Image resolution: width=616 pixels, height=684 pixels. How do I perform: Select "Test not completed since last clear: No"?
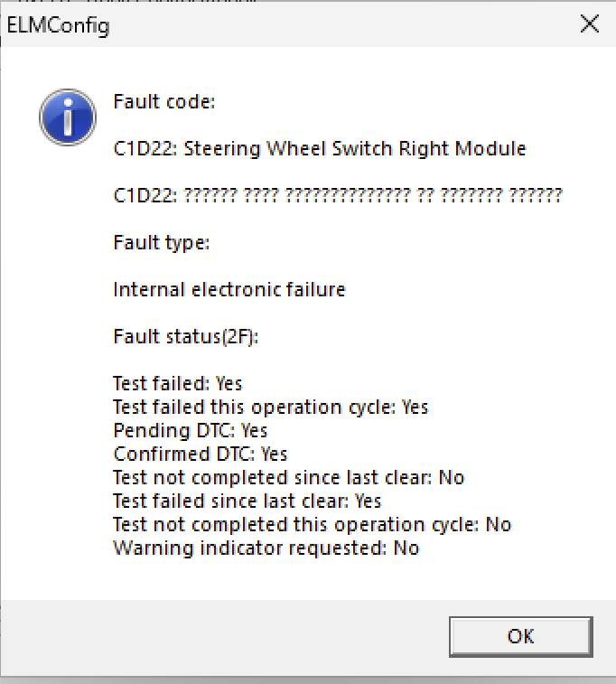tap(289, 477)
